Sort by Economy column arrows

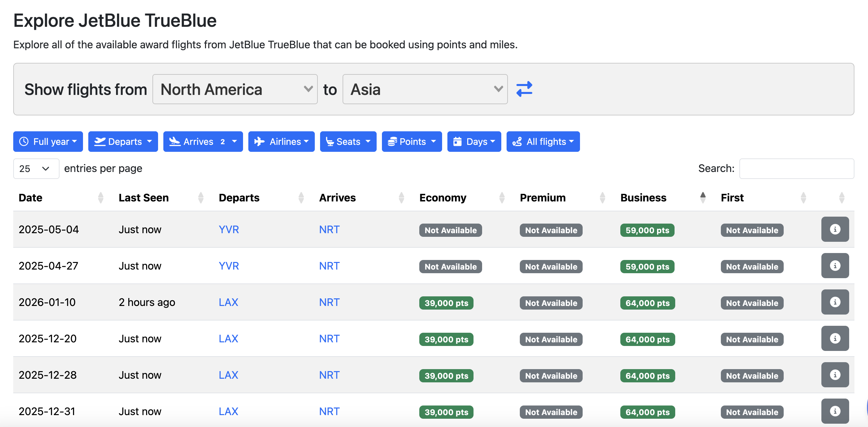502,198
